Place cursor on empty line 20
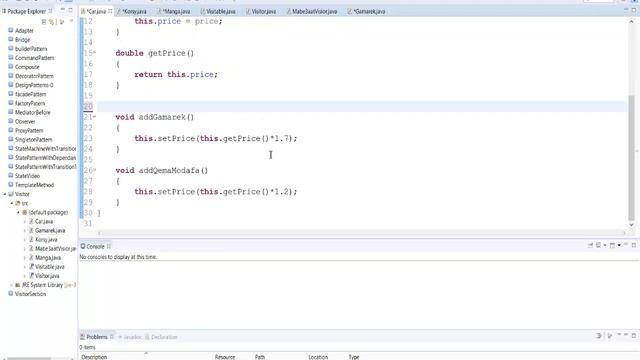Screen dimensions: 640x360 362,107
